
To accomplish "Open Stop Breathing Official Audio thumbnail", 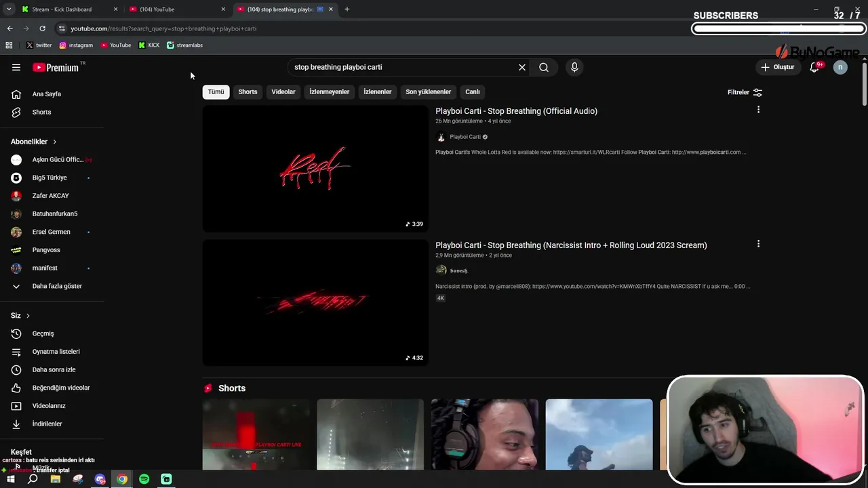I will [x=315, y=169].
